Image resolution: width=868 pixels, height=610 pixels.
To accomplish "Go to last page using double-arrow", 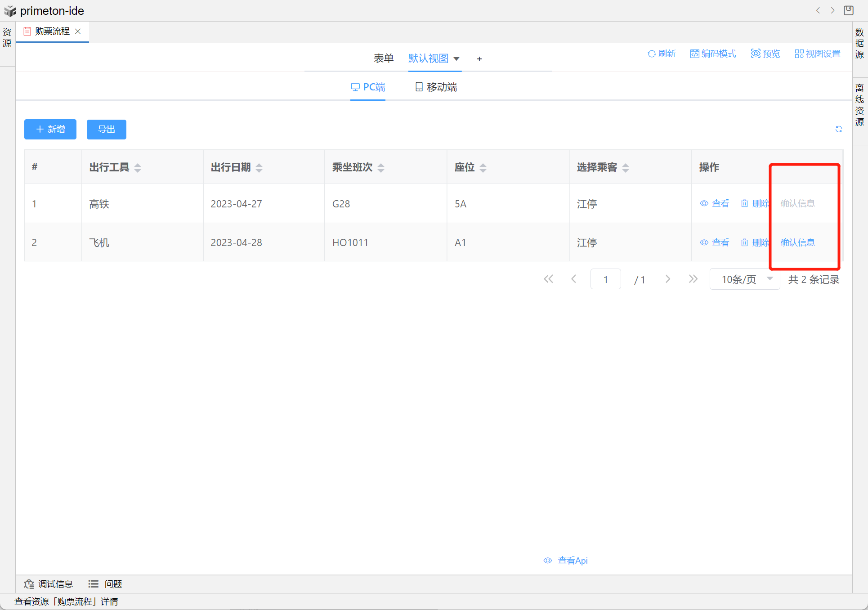I will point(693,279).
